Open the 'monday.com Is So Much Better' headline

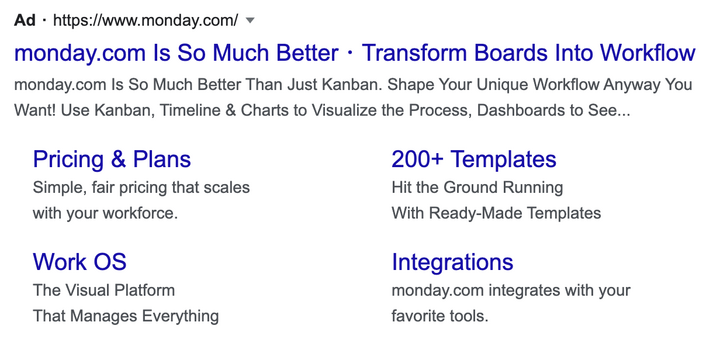(176, 53)
